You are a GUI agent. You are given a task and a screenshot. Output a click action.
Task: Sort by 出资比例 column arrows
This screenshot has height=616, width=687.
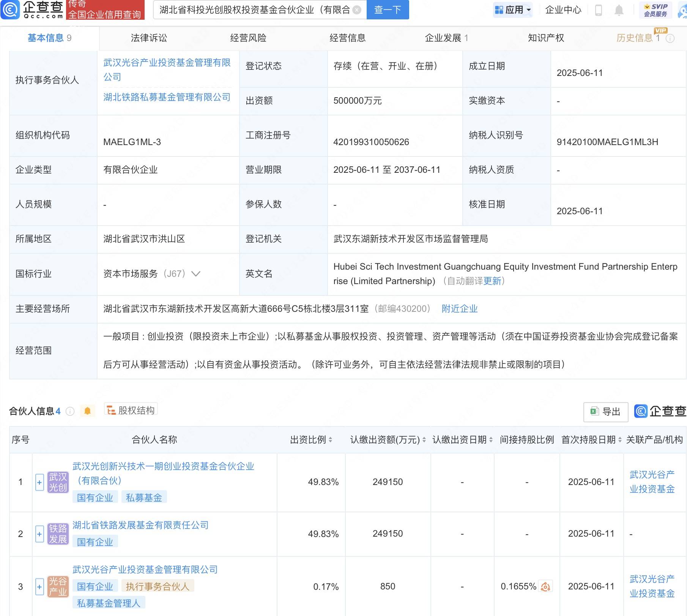(330, 440)
